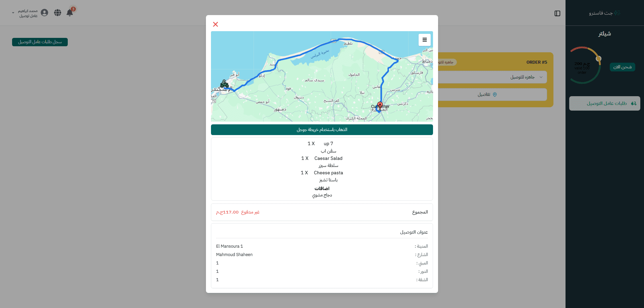Open the notifications bell

[x=70, y=13]
